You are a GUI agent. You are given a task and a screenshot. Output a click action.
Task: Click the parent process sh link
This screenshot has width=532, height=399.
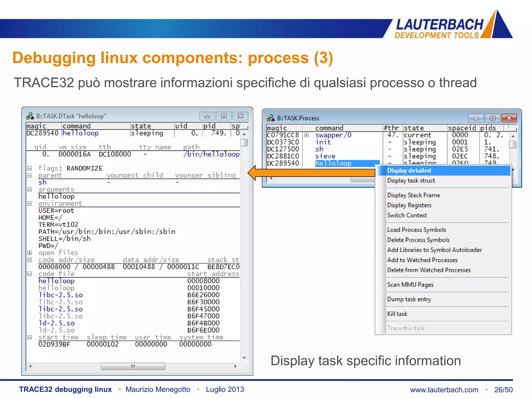[42, 182]
